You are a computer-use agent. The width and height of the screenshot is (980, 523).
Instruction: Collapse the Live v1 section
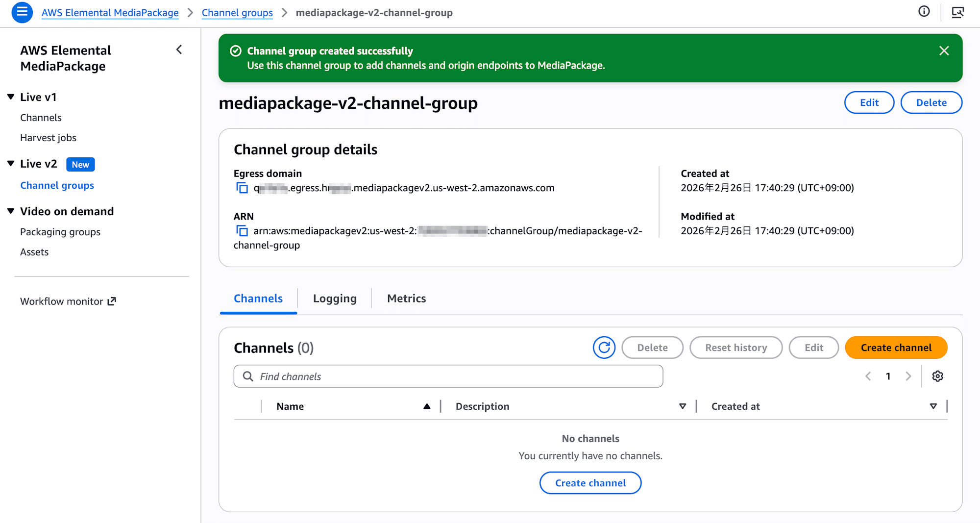(11, 97)
